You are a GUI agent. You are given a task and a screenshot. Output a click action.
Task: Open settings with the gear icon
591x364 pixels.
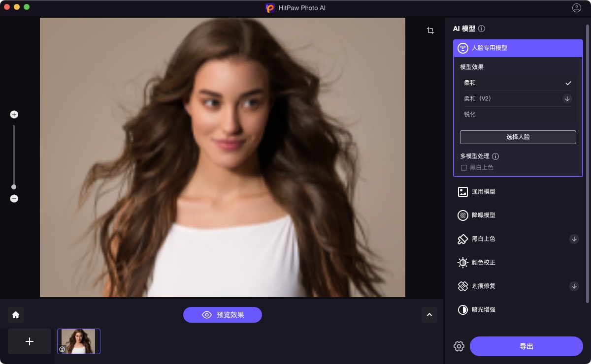[459, 346]
